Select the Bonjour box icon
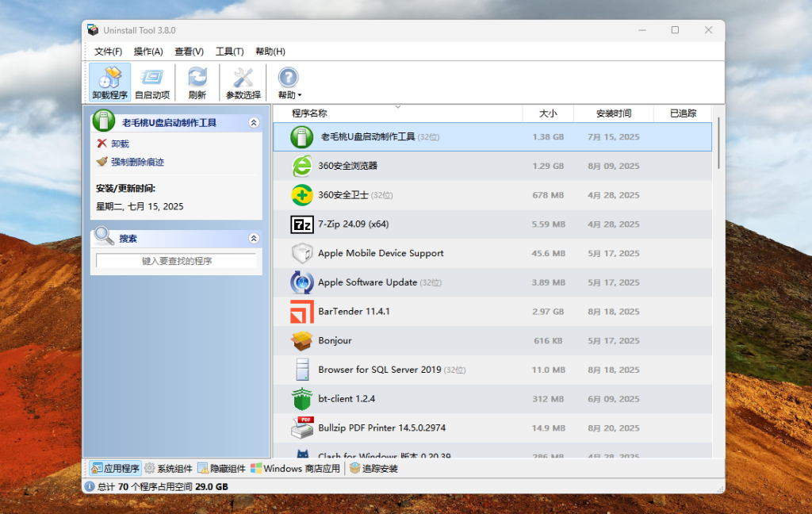The width and height of the screenshot is (812, 514). click(302, 341)
